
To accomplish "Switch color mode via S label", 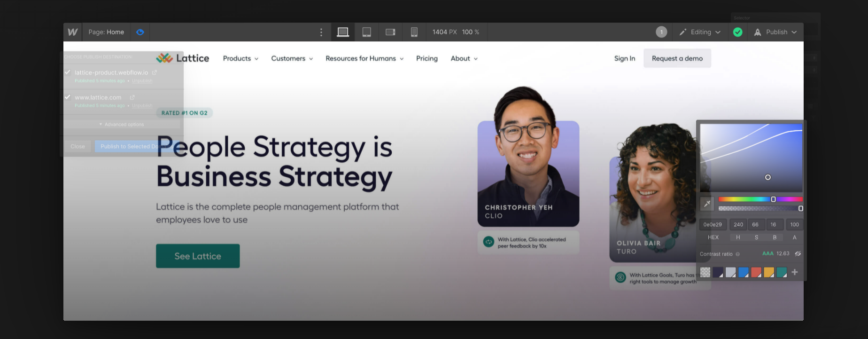I will click(x=756, y=237).
